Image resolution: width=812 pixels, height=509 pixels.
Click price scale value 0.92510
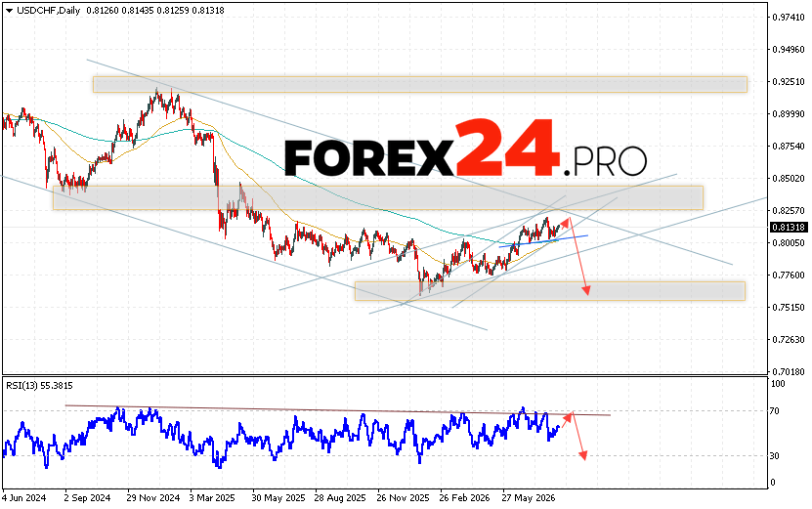tap(789, 82)
